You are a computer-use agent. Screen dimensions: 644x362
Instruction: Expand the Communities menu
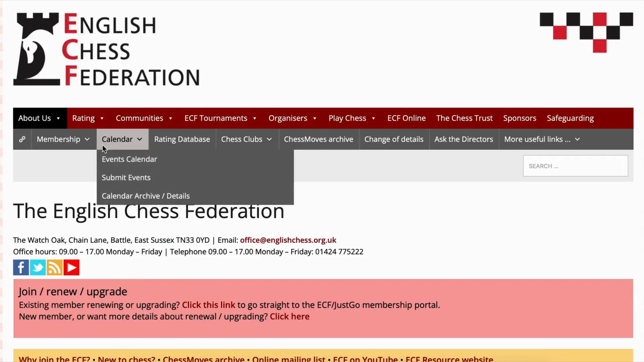[x=144, y=118]
